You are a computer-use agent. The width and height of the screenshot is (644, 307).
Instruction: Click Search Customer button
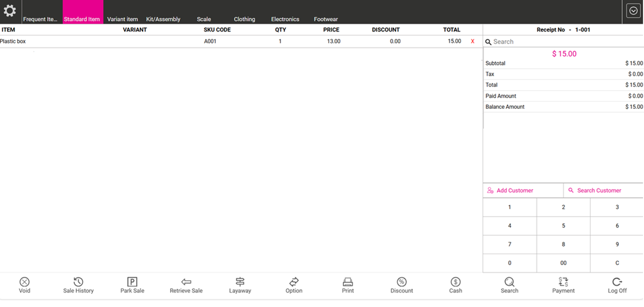coord(599,190)
